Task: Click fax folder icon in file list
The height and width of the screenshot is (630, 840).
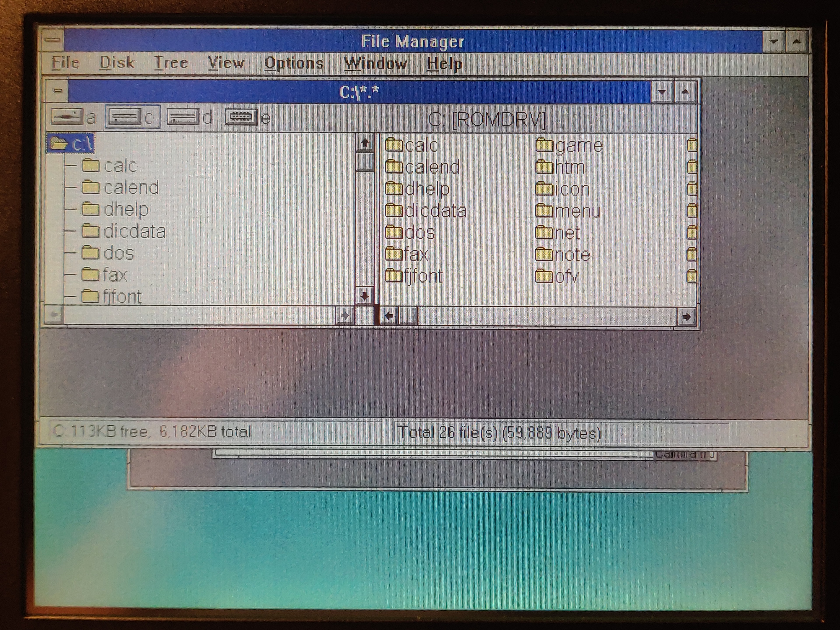Action: [x=394, y=254]
